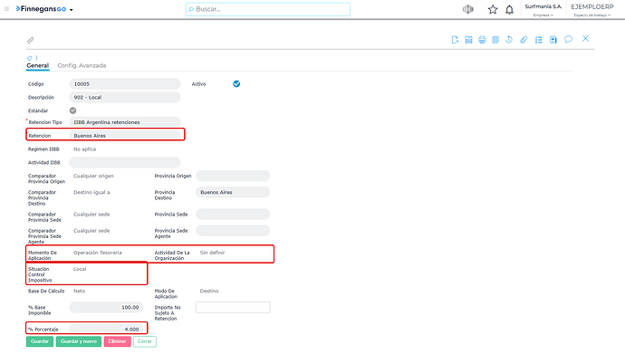Switch to Config. Avanzada tab
The height and width of the screenshot is (364, 625).
pos(82,66)
